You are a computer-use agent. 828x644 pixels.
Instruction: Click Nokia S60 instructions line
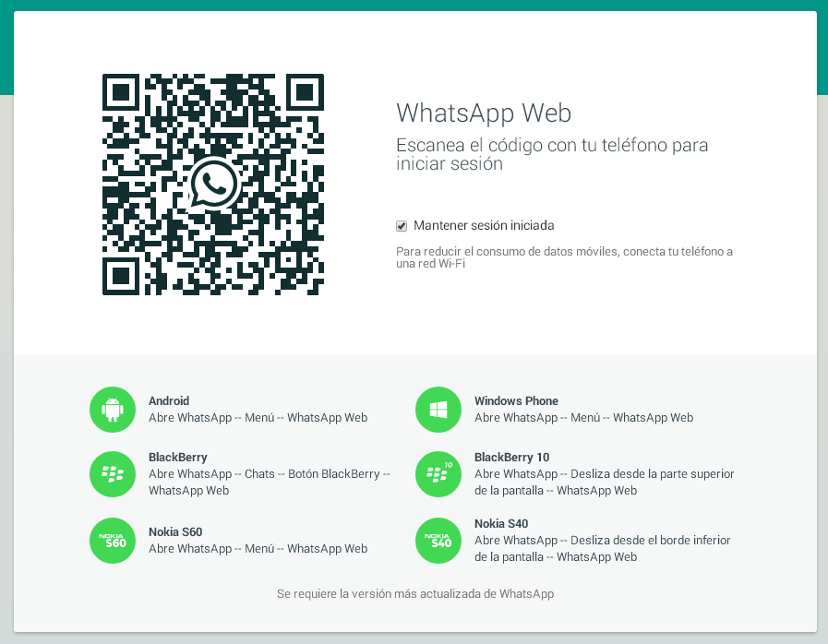[x=258, y=548]
